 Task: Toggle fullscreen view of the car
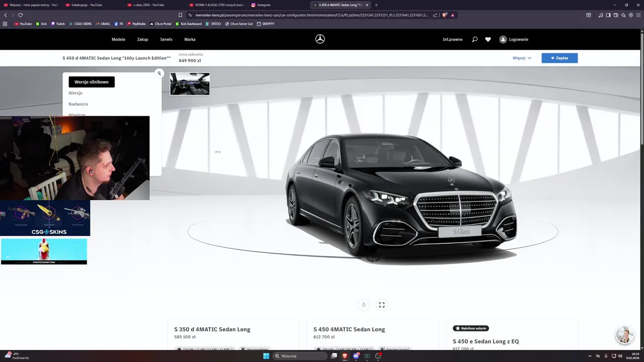tap(382, 305)
